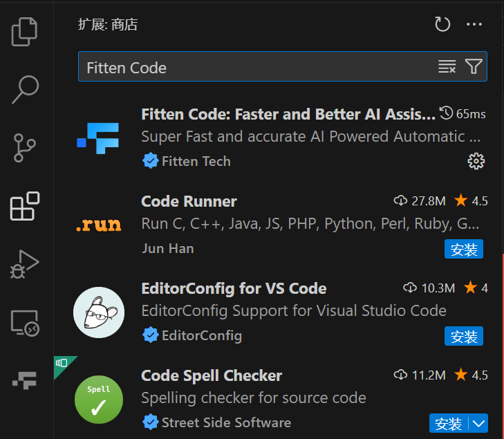Image resolution: width=504 pixels, height=439 pixels.
Task: Install EditorConfig for VS Code
Action: coord(463,337)
